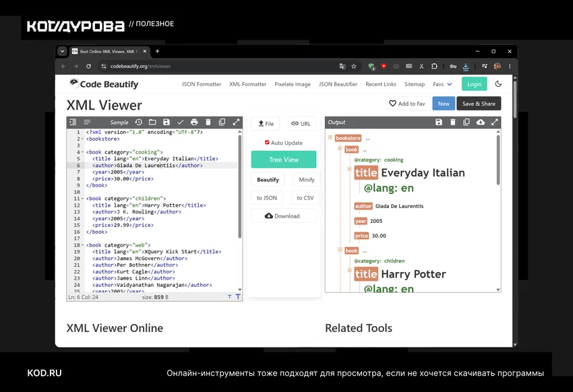Image resolution: width=573 pixels, height=392 pixels.
Task: Click the Beautify button
Action: click(x=268, y=180)
